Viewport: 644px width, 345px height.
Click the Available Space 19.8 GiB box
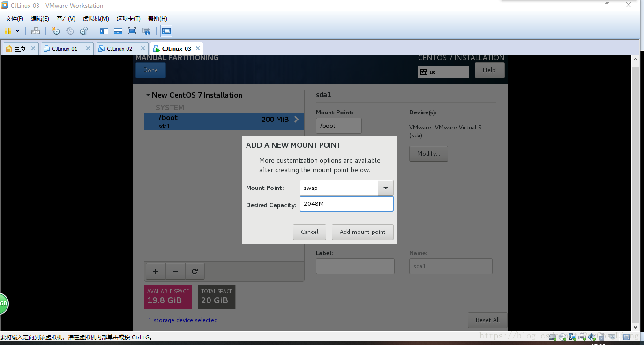coord(168,297)
